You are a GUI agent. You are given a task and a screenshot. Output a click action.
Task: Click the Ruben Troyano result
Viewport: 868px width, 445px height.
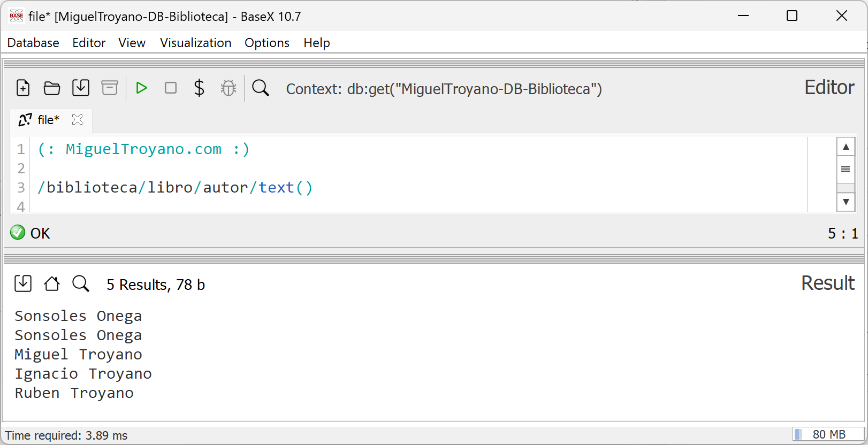point(74,393)
